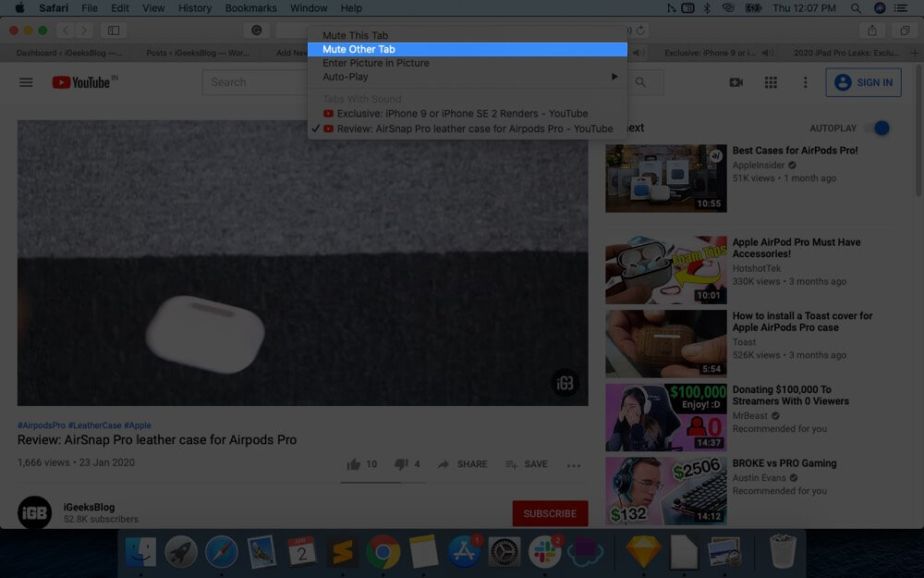Open the iGeeksBlog channel name link
Image resolution: width=924 pixels, height=578 pixels.
(x=89, y=507)
